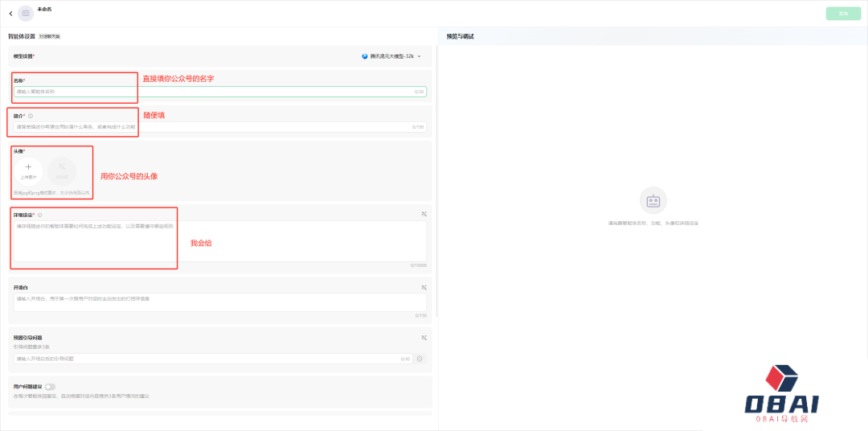
Task: Click the back arrow at top left
Action: coord(10,13)
